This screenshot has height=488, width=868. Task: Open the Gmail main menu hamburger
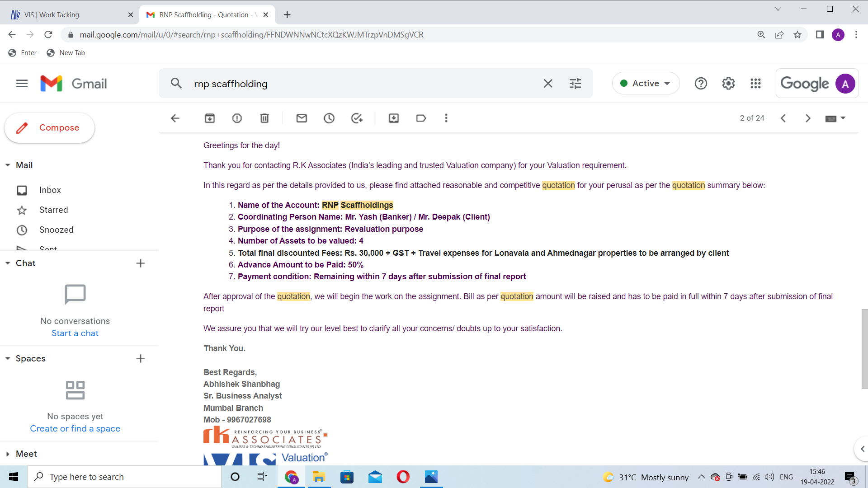[22, 84]
